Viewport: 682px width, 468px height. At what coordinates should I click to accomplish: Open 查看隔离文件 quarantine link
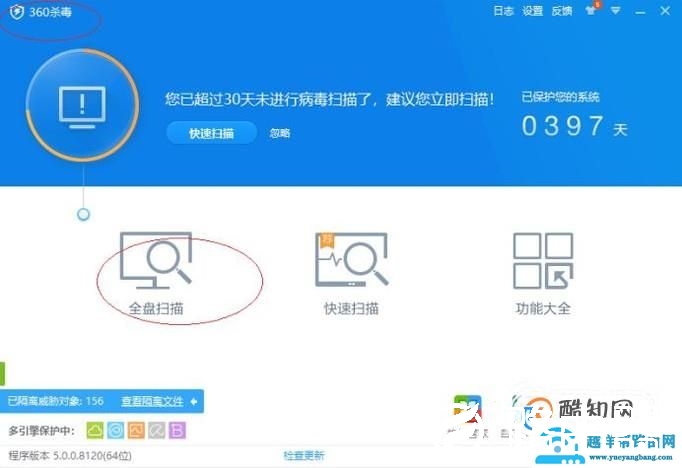[152, 401]
